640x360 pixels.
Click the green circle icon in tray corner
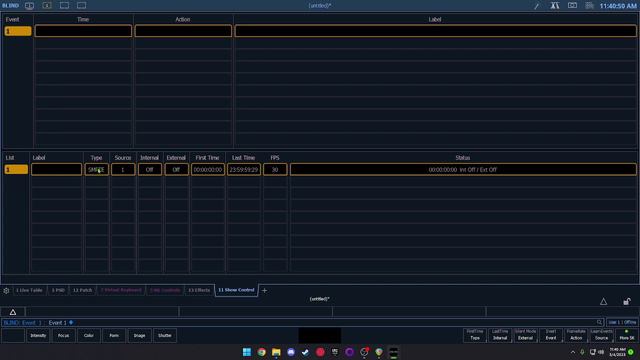pyautogui.click(x=631, y=352)
